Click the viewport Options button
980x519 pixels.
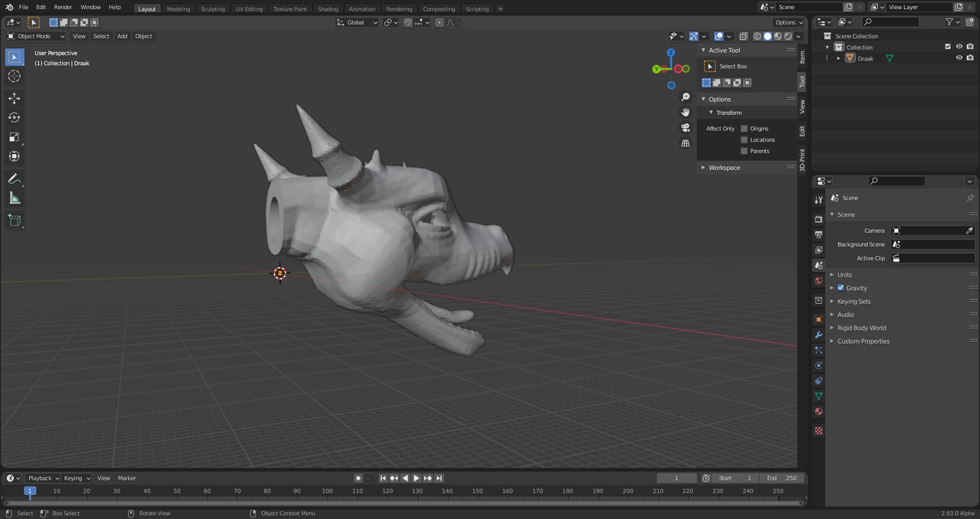pyautogui.click(x=789, y=22)
